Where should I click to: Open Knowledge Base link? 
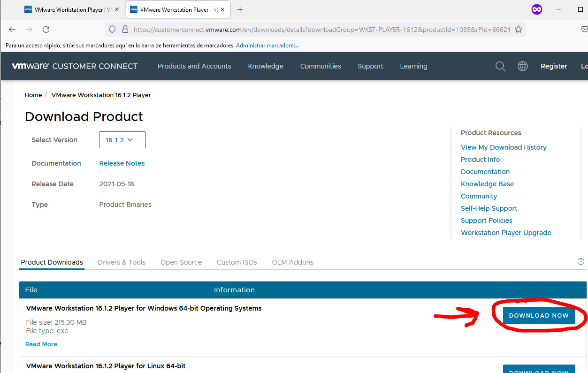click(487, 184)
